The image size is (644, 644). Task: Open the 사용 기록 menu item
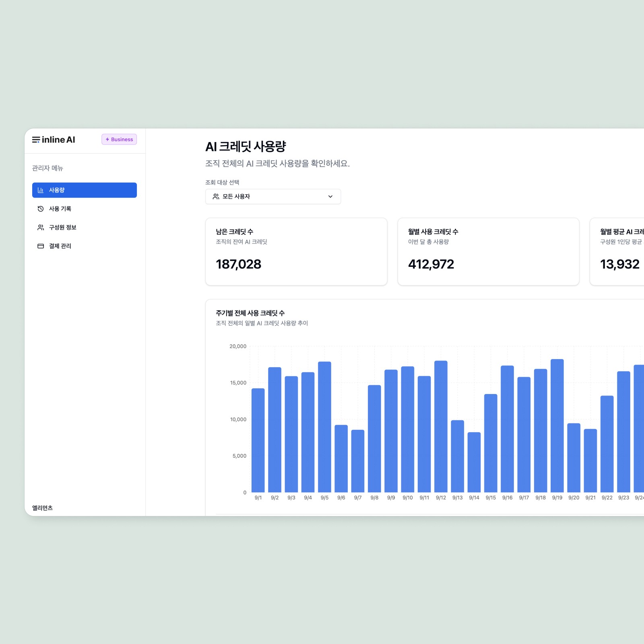(85, 208)
